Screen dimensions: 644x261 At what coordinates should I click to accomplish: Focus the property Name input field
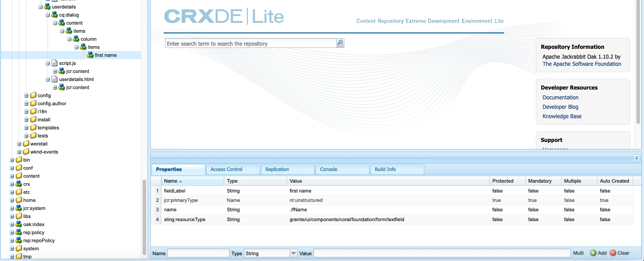pos(198,253)
